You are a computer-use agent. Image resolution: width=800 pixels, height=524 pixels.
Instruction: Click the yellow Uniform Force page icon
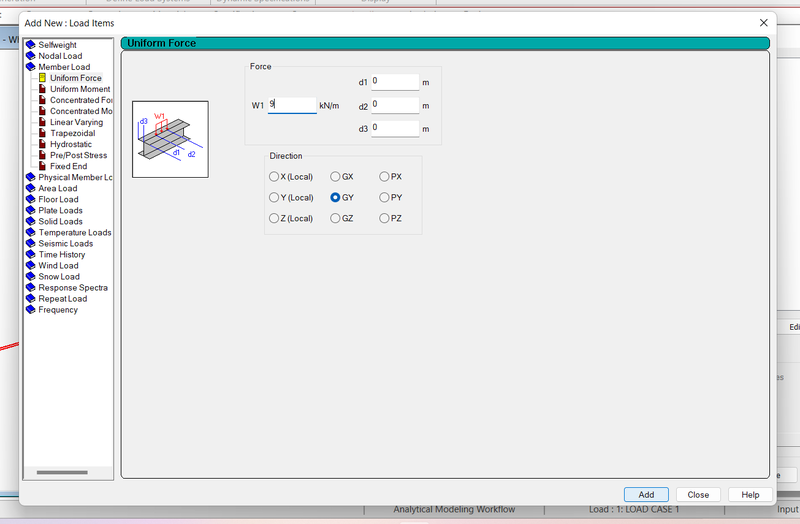point(42,78)
